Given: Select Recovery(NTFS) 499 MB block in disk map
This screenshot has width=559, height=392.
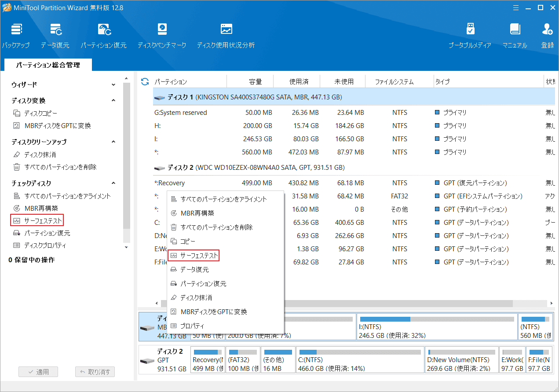Looking at the screenshot, I should tap(208, 360).
